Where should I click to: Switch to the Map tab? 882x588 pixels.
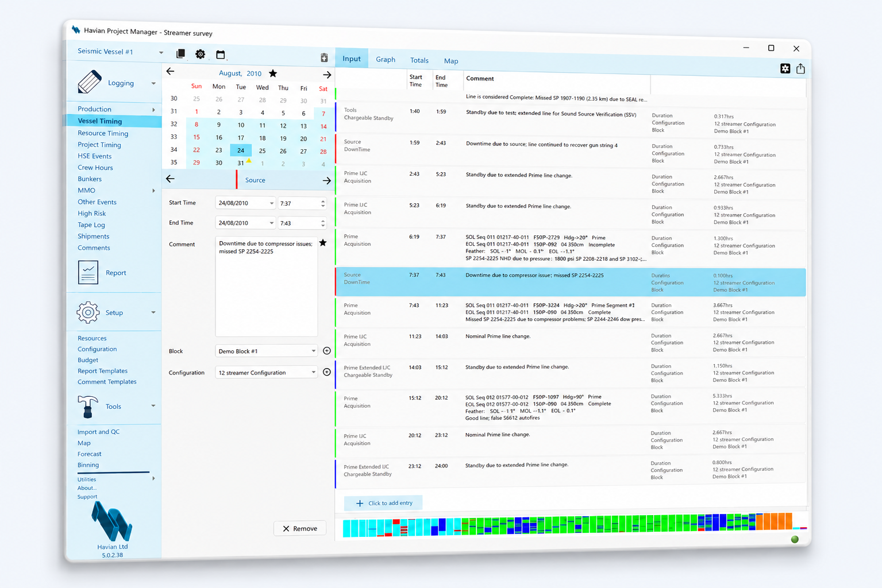[451, 61]
